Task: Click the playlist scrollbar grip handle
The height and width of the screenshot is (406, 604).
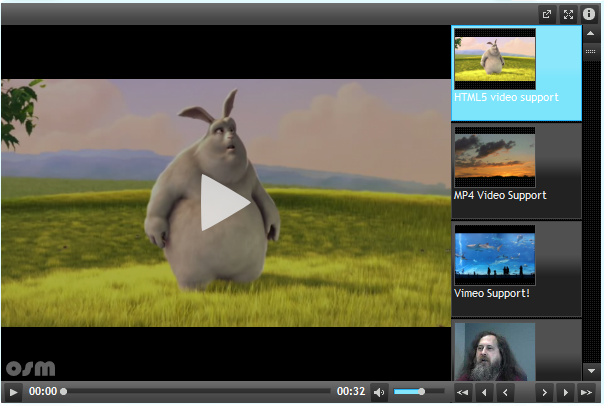Action: click(591, 52)
